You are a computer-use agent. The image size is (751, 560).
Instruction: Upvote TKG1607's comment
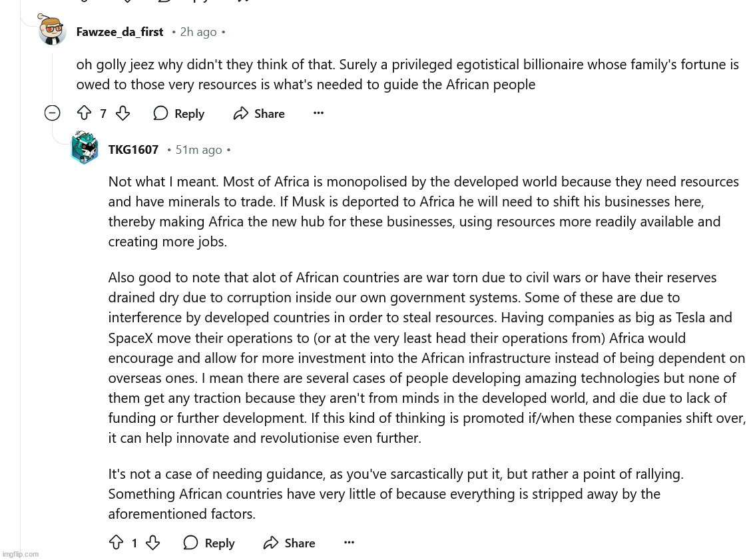coord(116,543)
